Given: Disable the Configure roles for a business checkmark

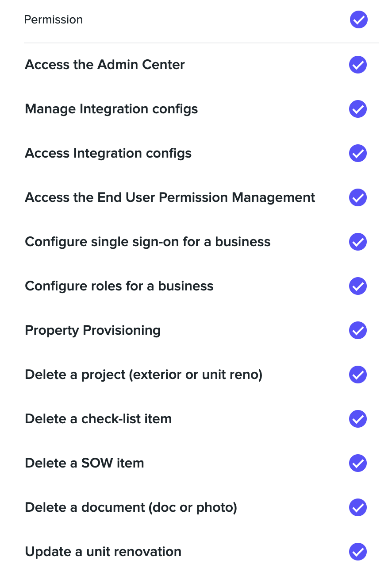Looking at the screenshot, I should (358, 286).
